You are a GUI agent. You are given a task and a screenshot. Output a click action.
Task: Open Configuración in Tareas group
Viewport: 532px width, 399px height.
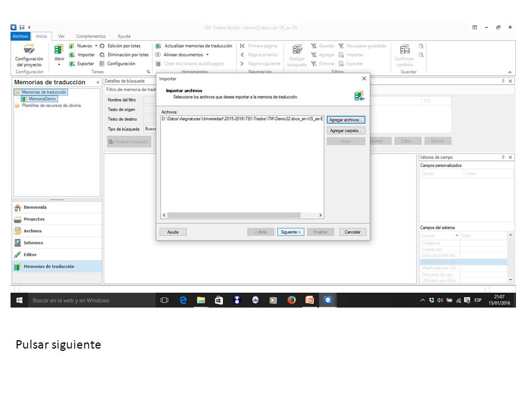click(x=117, y=63)
